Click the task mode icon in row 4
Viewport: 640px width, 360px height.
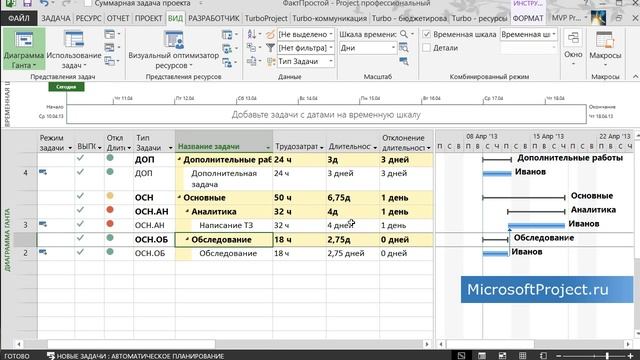click(x=43, y=173)
